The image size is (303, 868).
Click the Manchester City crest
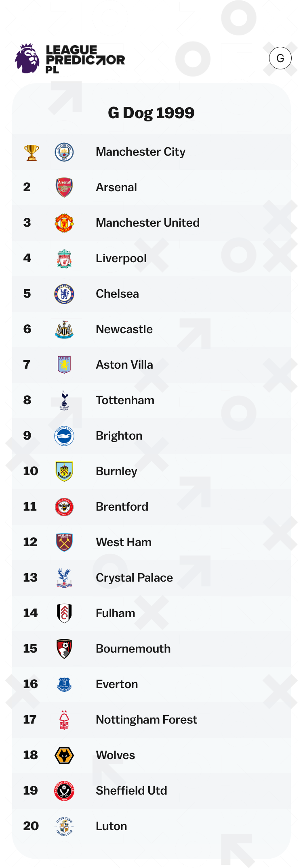[64, 152]
